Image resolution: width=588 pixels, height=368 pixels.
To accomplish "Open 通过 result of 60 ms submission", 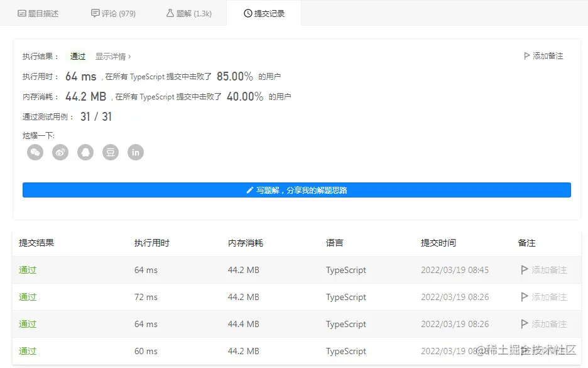I will coord(28,351).
